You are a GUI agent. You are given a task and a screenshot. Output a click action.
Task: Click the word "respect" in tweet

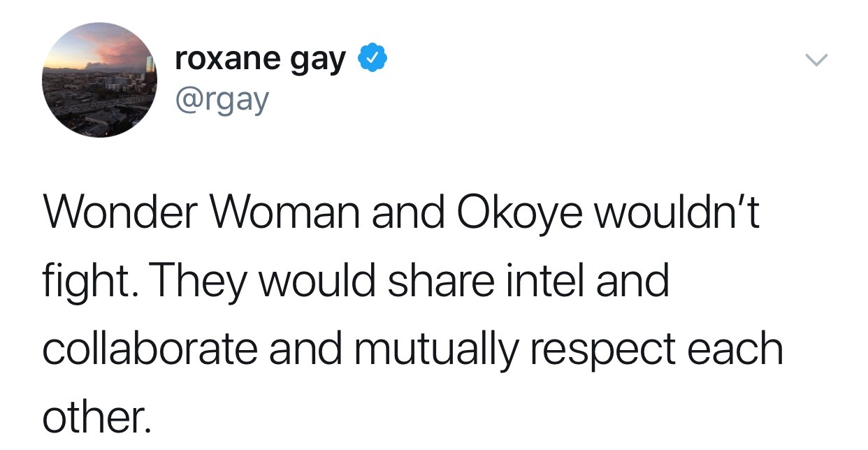pyautogui.click(x=607, y=348)
